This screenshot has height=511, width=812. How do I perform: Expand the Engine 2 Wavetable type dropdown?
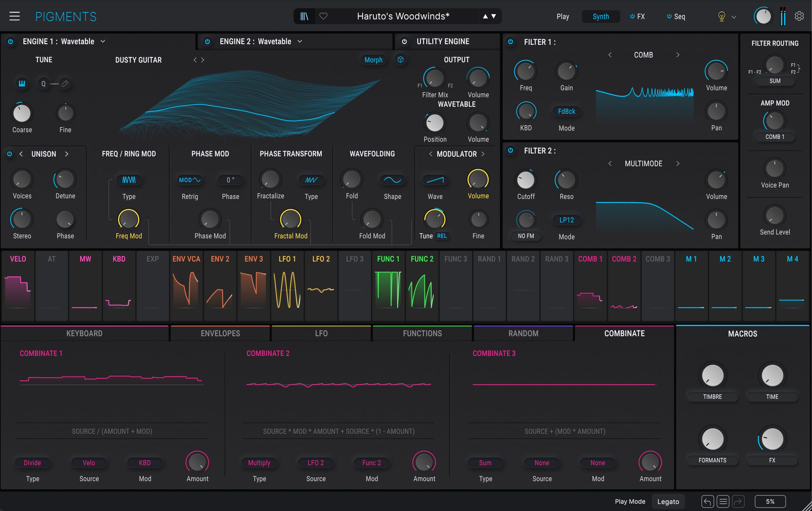(x=300, y=41)
